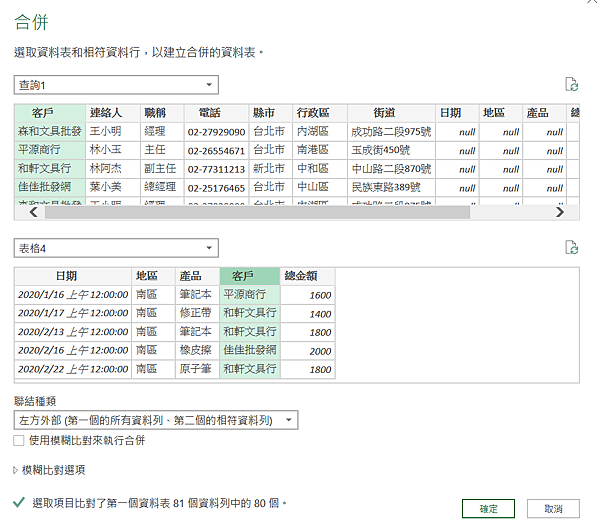Screen dimensions: 600x529
Task: Click the 中和區 district cell
Action: (x=320, y=168)
